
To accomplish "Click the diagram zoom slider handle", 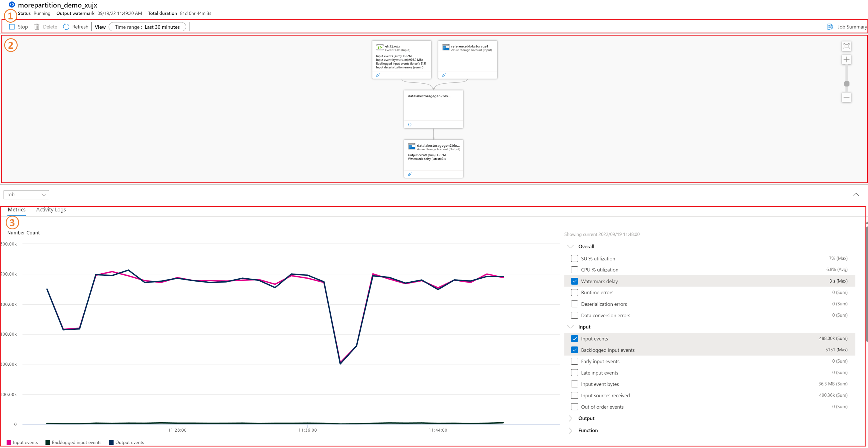I will [846, 84].
